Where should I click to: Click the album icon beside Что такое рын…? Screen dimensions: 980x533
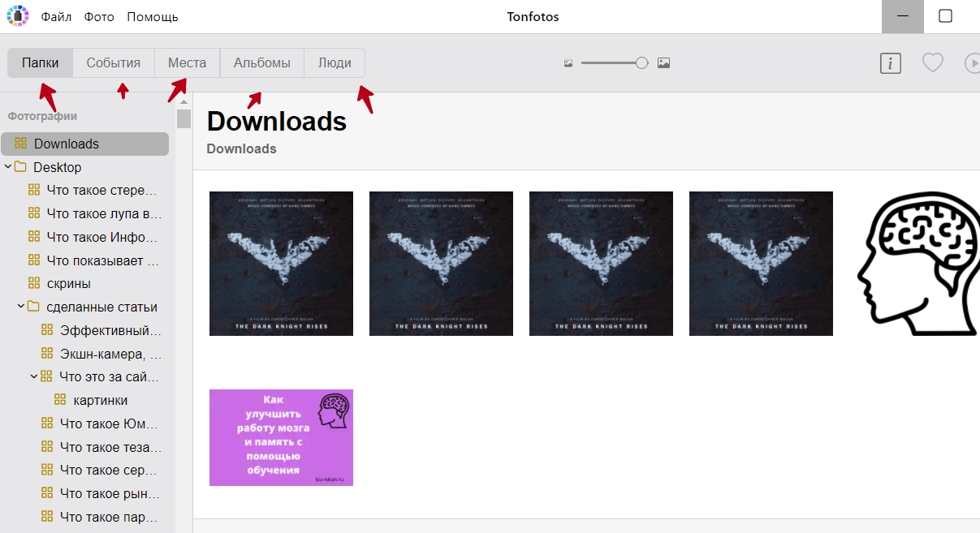click(x=47, y=493)
